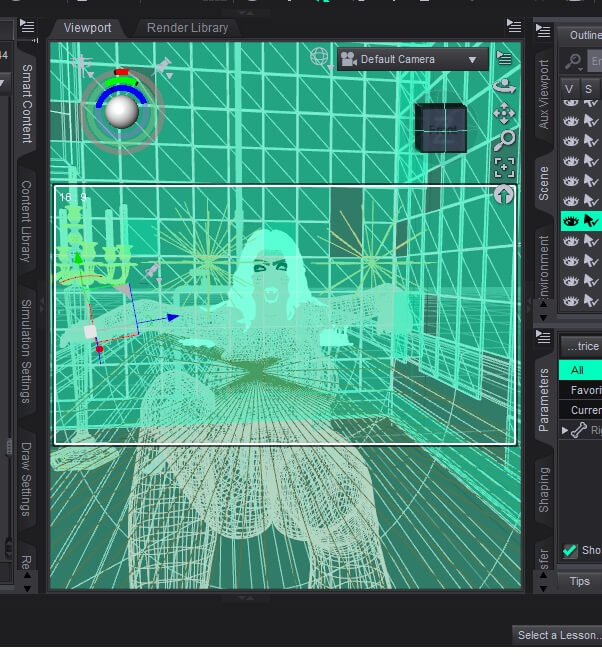
Task: Click the S column header in Scene pane
Action: pyautogui.click(x=589, y=89)
